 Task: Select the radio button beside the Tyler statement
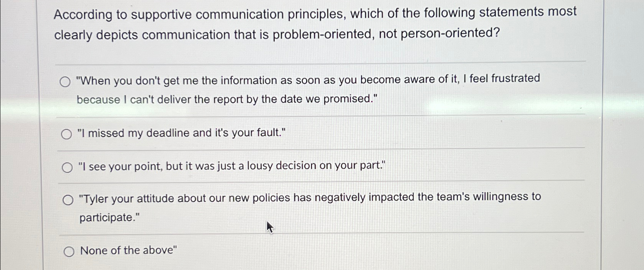click(x=68, y=199)
